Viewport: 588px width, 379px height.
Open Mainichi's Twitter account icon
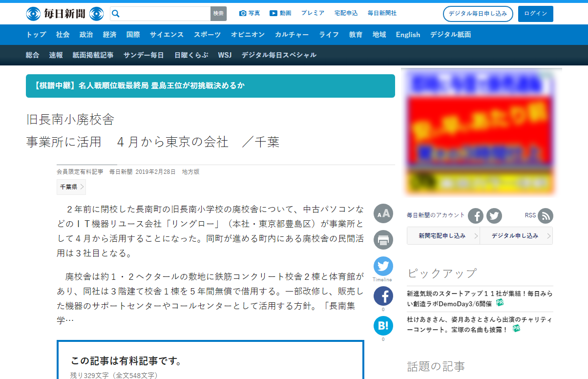[494, 215]
